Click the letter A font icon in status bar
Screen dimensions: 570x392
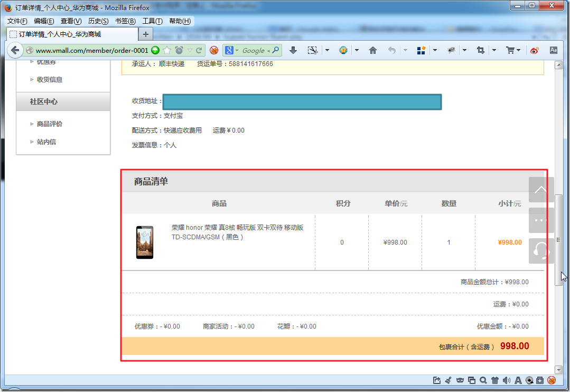click(518, 380)
